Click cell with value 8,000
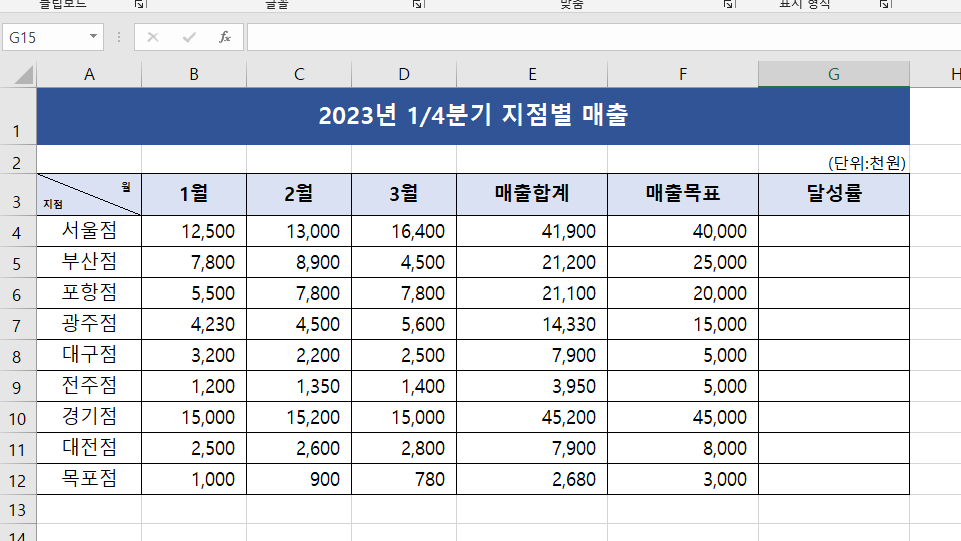The height and width of the screenshot is (541, 961). 683,448
